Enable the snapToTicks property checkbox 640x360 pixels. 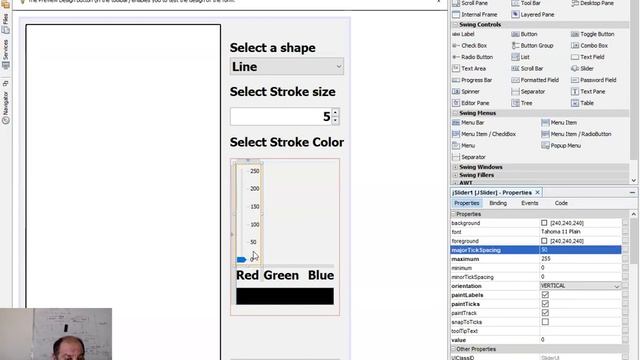(545, 322)
